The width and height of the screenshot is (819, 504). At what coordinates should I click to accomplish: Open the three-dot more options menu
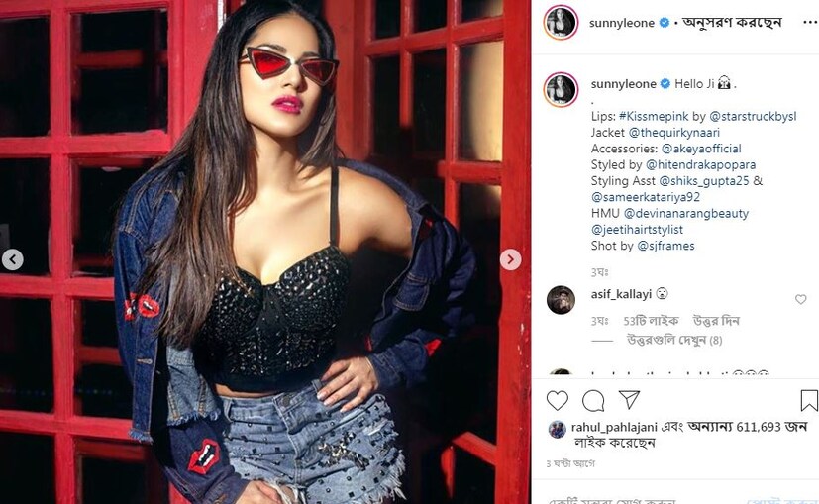point(810,23)
